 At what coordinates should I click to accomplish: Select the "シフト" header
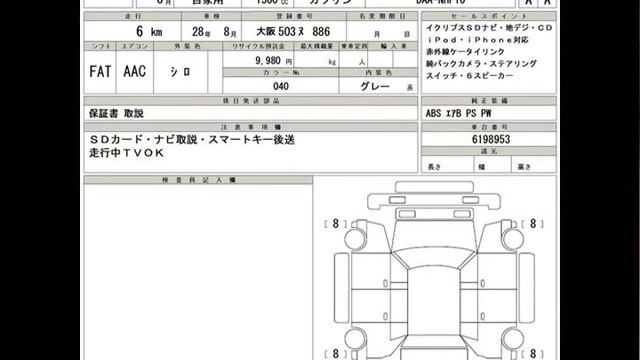pyautogui.click(x=100, y=46)
